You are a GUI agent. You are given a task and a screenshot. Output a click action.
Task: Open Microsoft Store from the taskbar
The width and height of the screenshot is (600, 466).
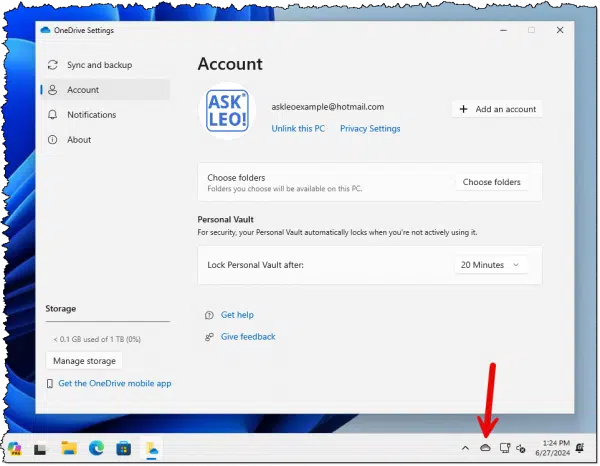[x=124, y=448]
